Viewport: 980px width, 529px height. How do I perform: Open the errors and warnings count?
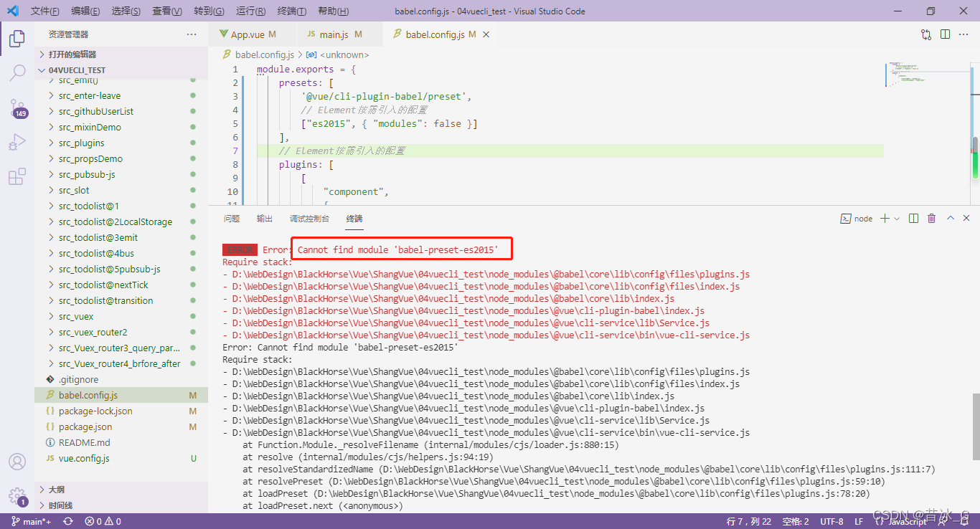(x=103, y=522)
